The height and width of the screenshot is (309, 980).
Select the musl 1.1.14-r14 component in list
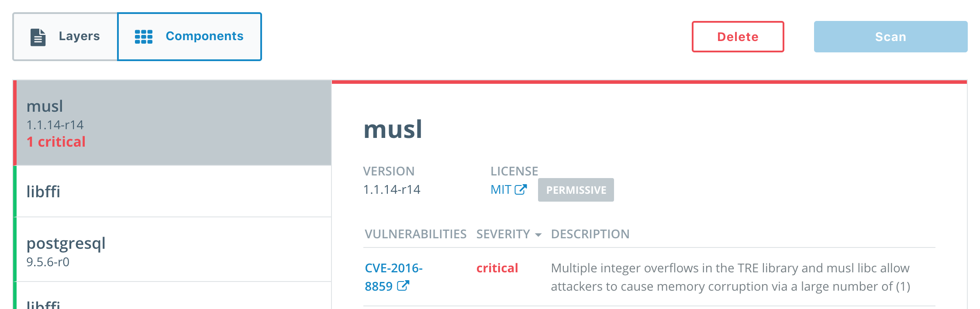173,123
